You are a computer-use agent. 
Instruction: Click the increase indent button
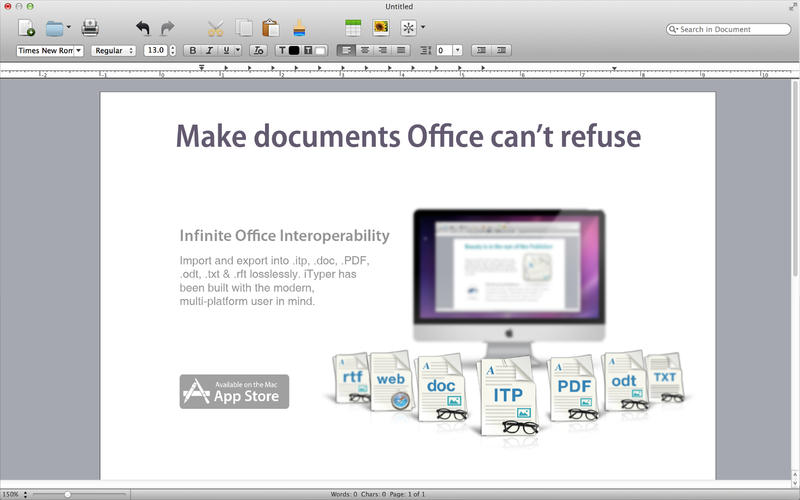[x=499, y=50]
